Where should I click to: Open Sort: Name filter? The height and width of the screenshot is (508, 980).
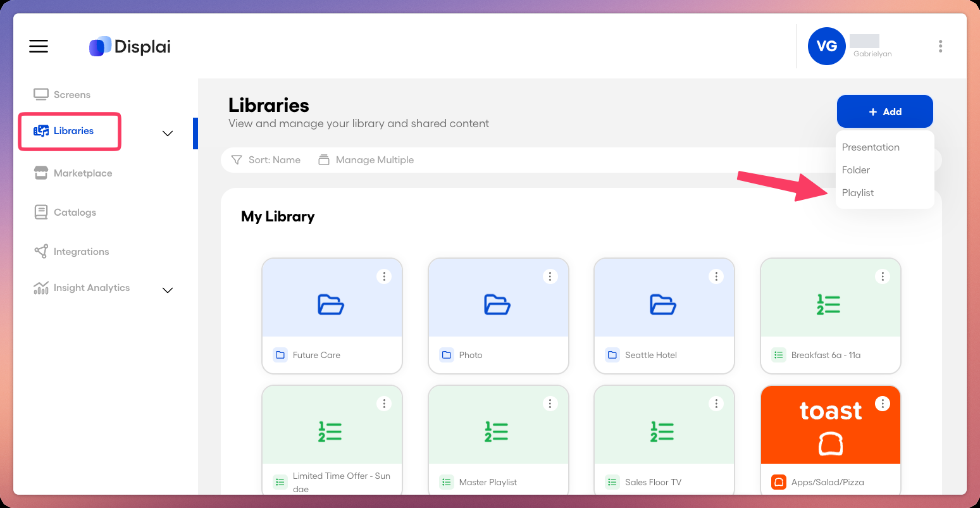click(266, 160)
